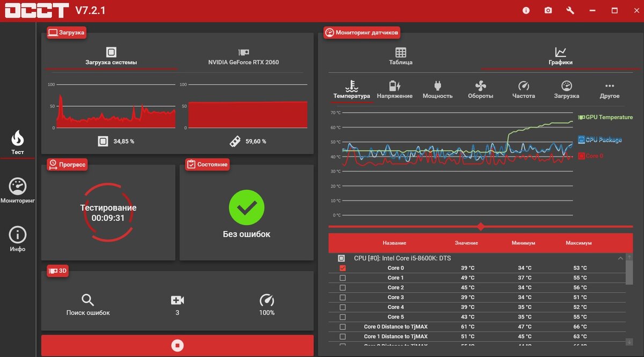The width and height of the screenshot is (644, 357).
Task: Click the green no-errors checkmark
Action: 246,207
